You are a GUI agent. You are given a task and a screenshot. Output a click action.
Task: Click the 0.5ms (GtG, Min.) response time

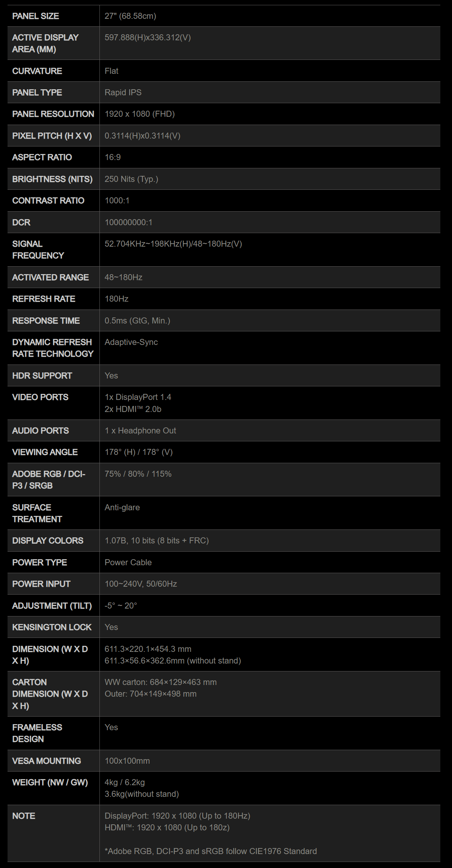tap(137, 321)
